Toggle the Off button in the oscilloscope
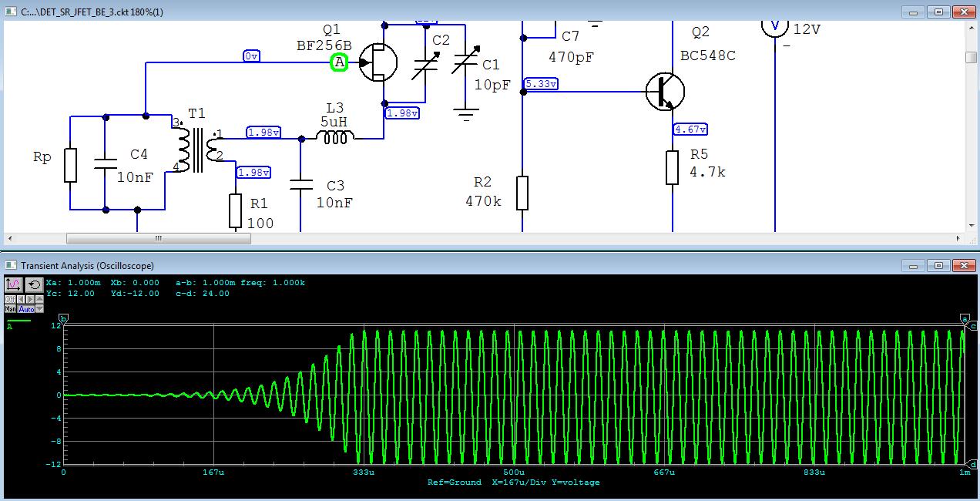The width and height of the screenshot is (980, 501). click(10, 299)
